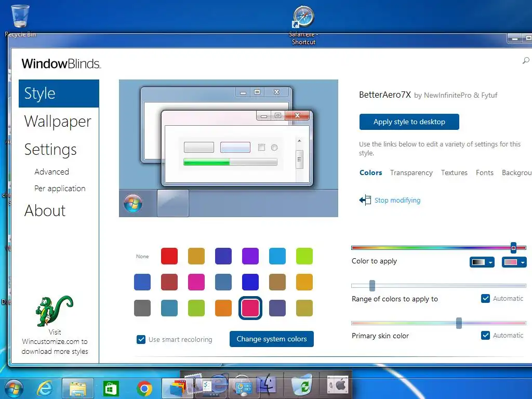Open the Style section in sidebar

pos(59,94)
